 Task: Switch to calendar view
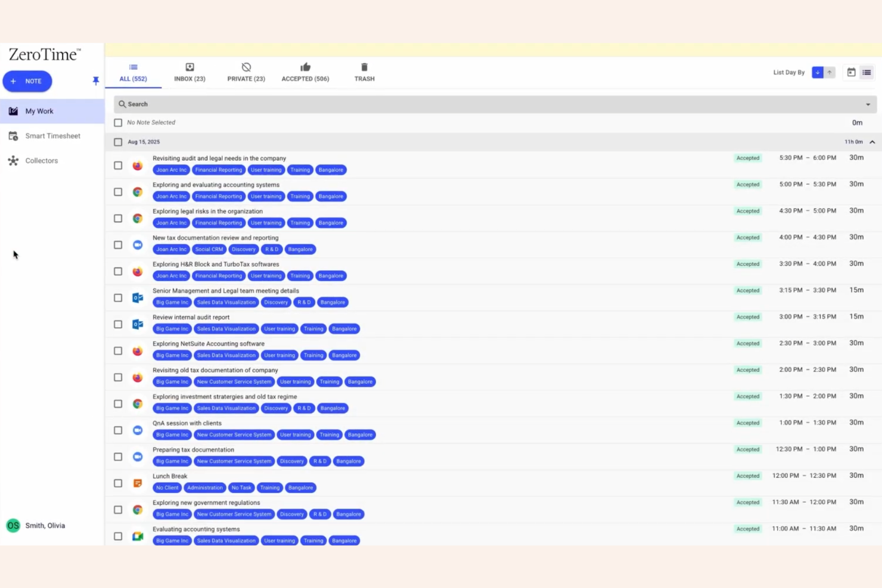(x=851, y=72)
